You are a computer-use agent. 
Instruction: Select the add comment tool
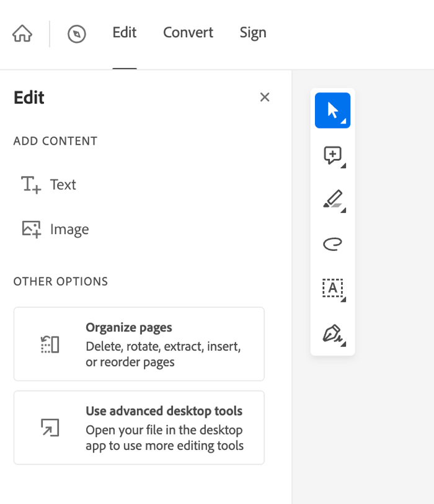332,155
